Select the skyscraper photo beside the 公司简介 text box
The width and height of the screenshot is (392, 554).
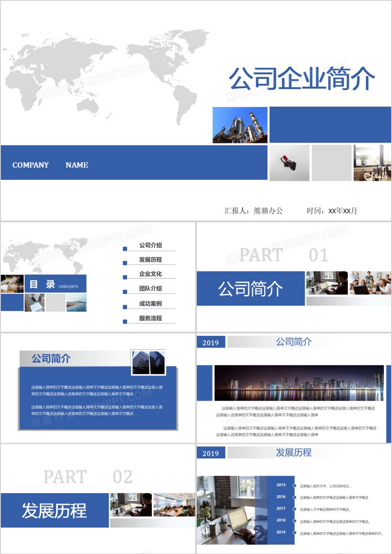tap(148, 362)
